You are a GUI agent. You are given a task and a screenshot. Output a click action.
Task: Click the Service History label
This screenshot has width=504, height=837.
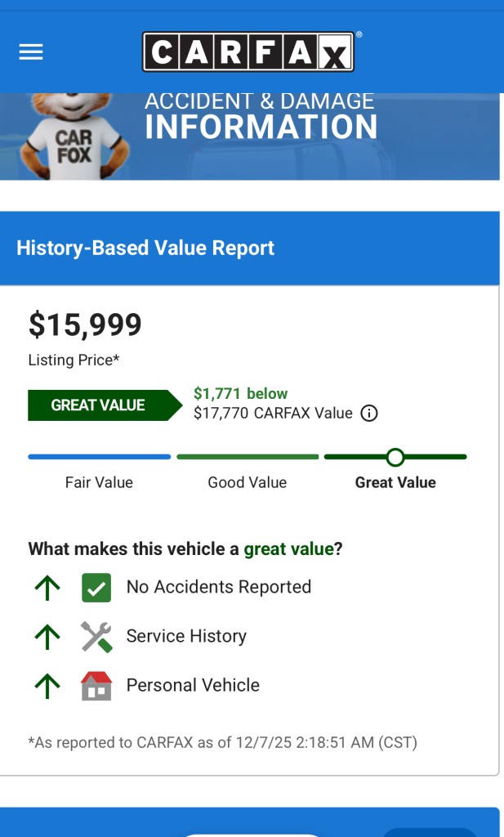[x=186, y=637]
